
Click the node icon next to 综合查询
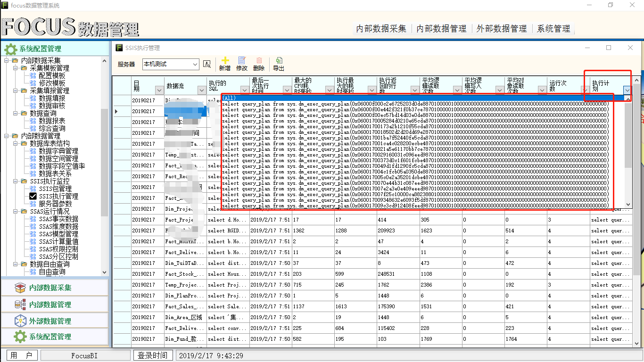33,128
